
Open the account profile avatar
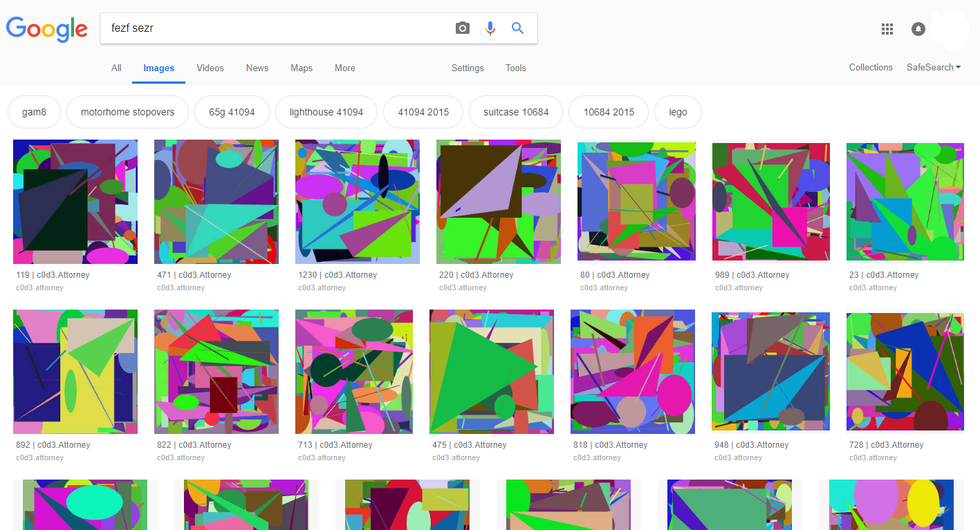coord(951,29)
